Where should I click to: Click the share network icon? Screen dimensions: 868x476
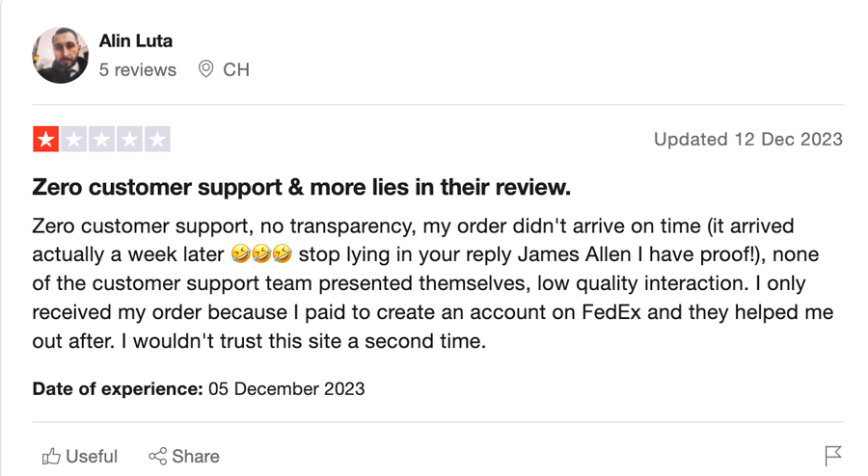(x=158, y=456)
